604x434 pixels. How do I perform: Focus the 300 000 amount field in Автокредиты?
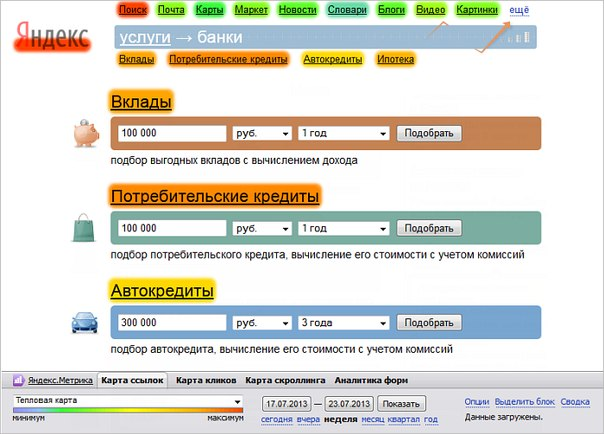point(172,322)
